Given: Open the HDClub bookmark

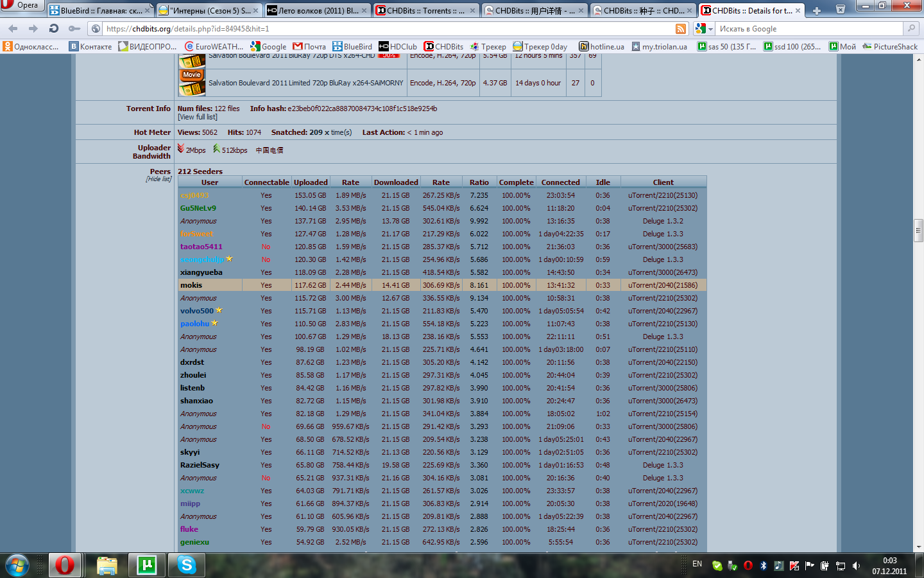Looking at the screenshot, I should coord(398,46).
